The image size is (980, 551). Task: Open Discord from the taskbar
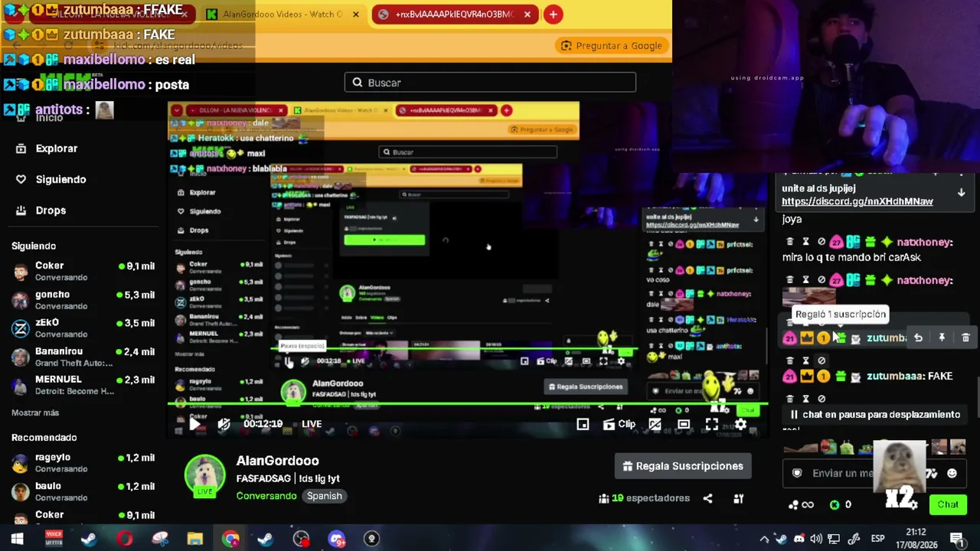(337, 539)
